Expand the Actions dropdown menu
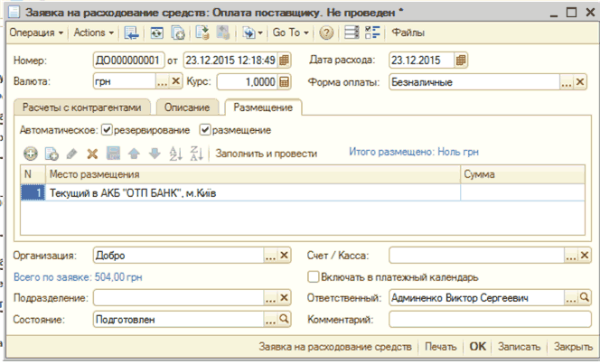Image resolution: width=600 pixels, height=364 pixels. pos(94,33)
